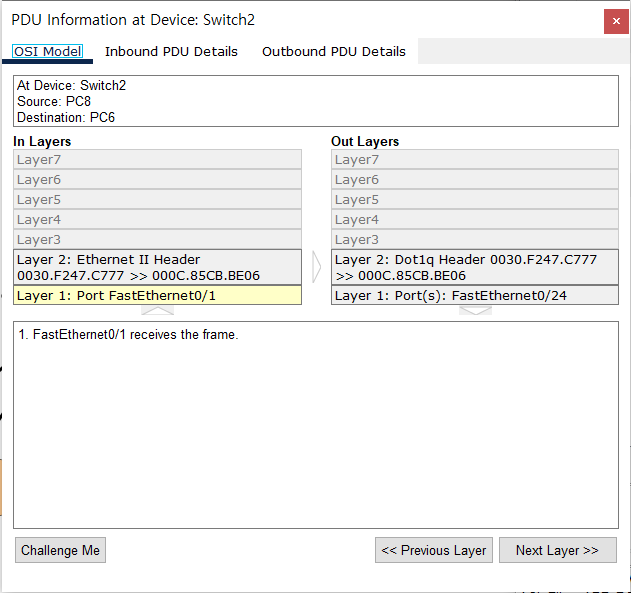Open the Inbound PDU Details tab
The width and height of the screenshot is (631, 593).
(x=171, y=51)
